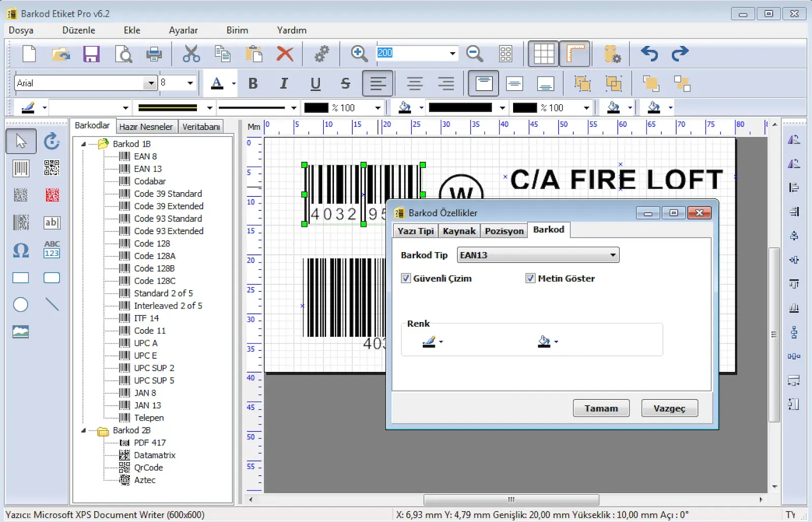Collapse the Barkod 1B tree node
The image size is (812, 522).
click(84, 144)
